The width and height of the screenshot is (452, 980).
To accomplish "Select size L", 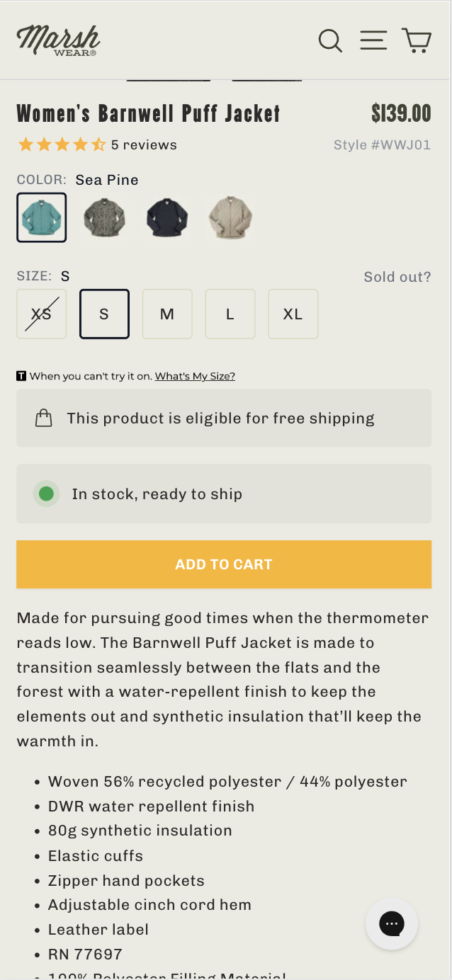I will (x=230, y=314).
